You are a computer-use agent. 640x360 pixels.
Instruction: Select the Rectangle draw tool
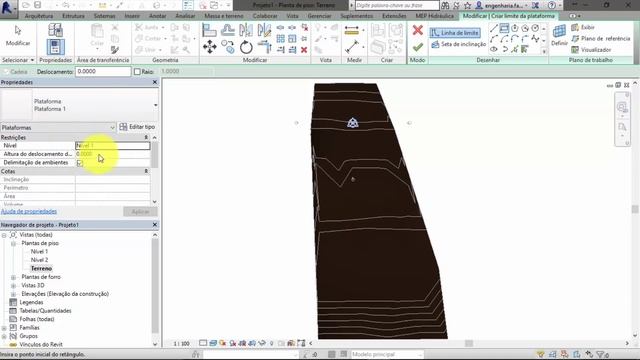pyautogui.click(x=504, y=28)
